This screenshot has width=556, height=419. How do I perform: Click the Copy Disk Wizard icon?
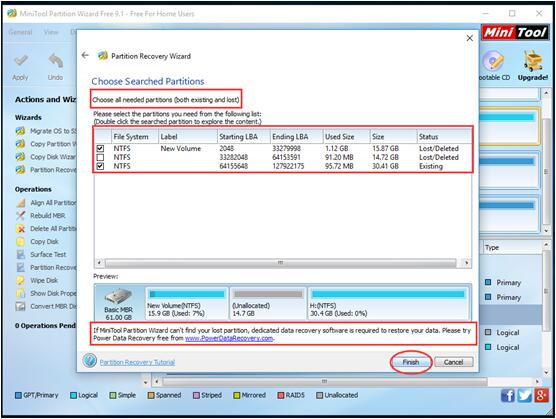tap(20, 157)
